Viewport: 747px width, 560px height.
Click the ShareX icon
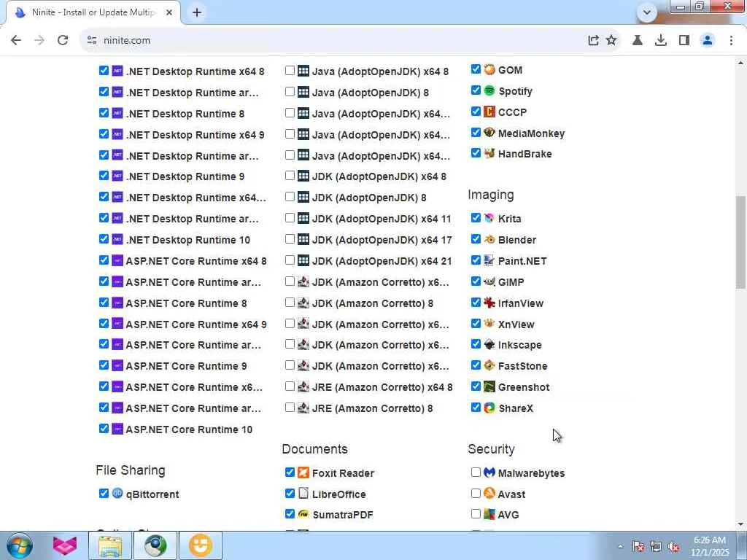coord(489,408)
